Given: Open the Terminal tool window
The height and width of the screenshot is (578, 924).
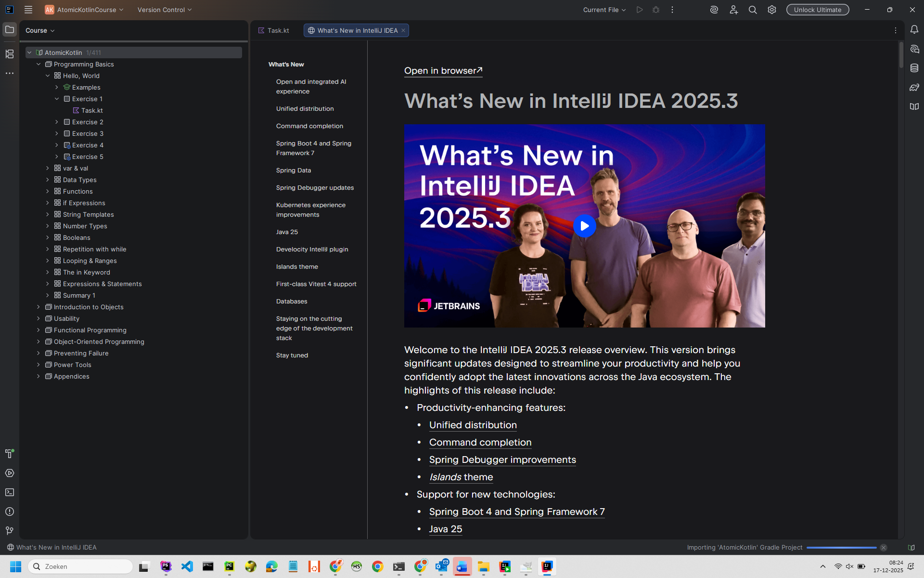Looking at the screenshot, I should click(10, 492).
